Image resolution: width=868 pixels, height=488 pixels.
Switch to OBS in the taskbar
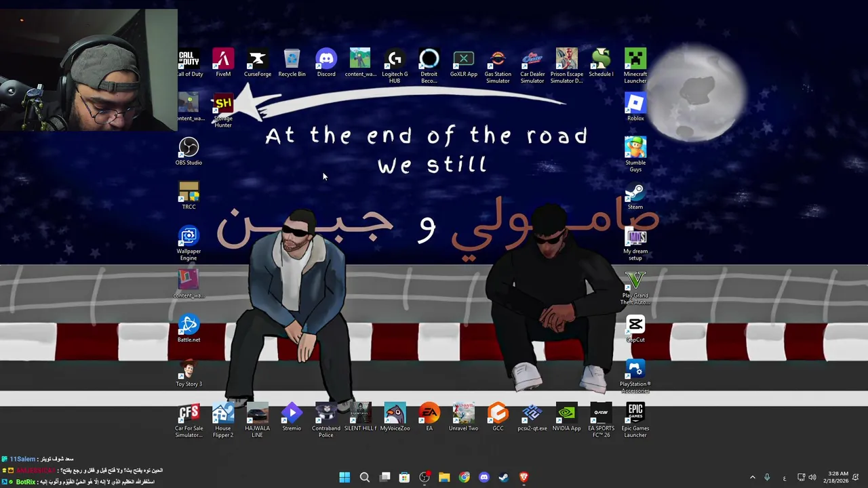coord(425,477)
